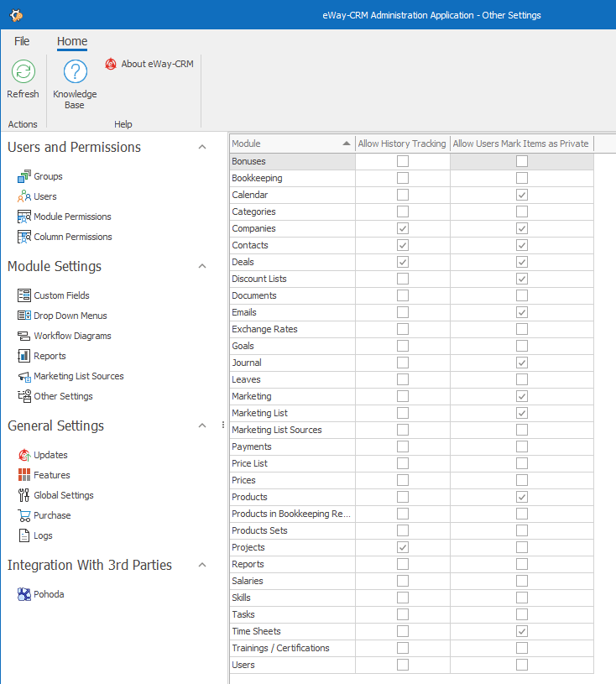The height and width of the screenshot is (684, 616).
Task: Click the Reports chart icon in sidebar
Action: [x=24, y=356]
